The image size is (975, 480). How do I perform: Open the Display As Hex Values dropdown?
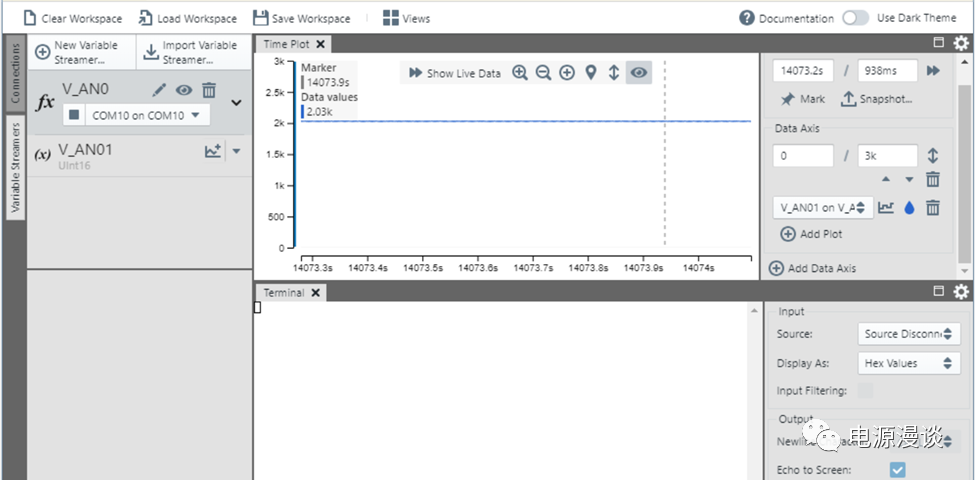(x=908, y=363)
